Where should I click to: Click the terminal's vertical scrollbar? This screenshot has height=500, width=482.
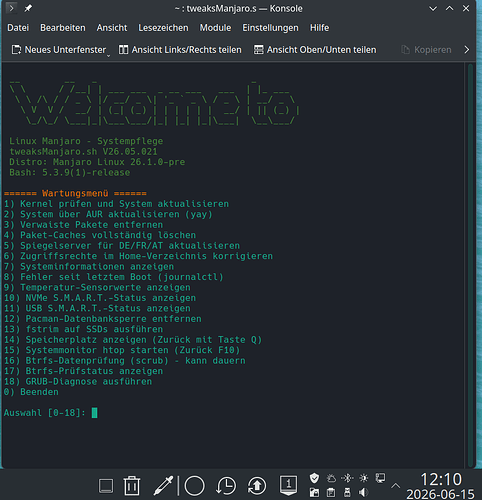click(470, 265)
